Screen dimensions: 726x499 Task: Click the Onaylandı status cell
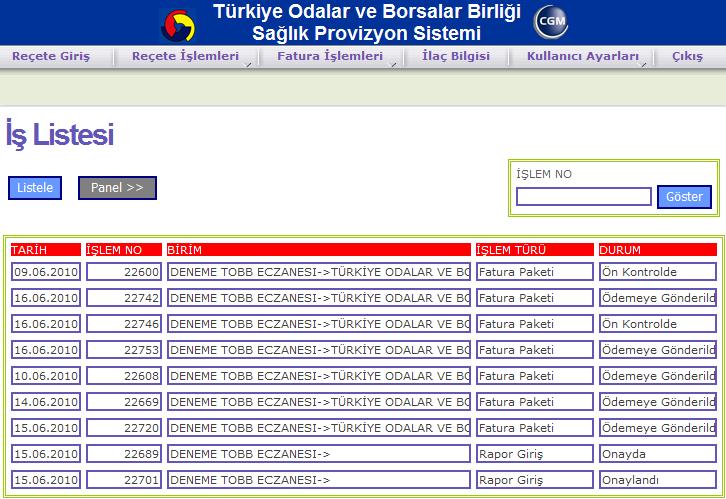(657, 480)
